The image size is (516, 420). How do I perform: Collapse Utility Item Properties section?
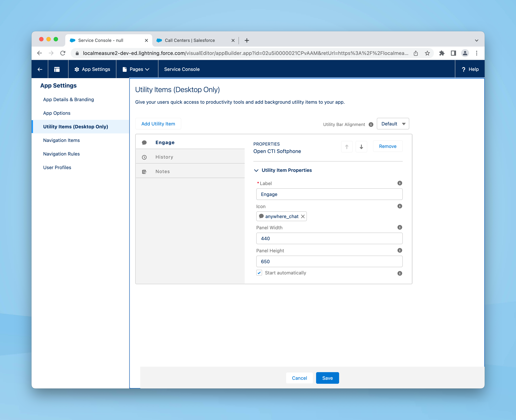256,170
